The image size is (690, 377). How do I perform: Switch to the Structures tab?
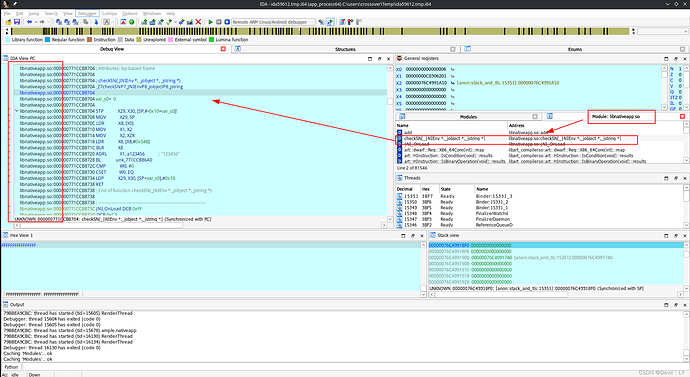[345, 49]
